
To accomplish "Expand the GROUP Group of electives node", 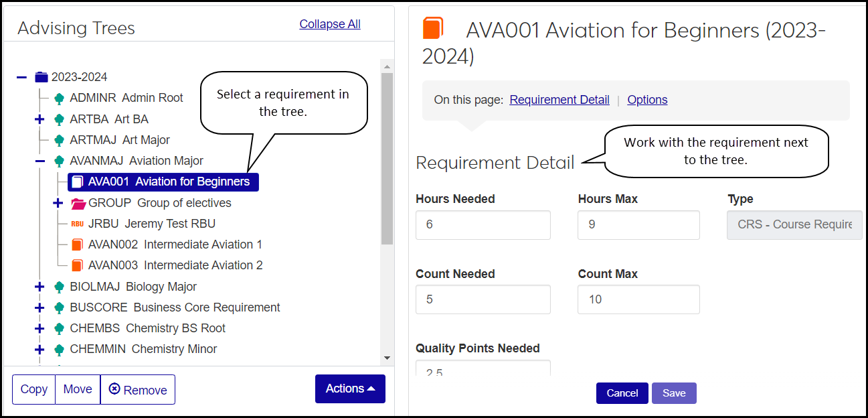I will click(x=58, y=203).
